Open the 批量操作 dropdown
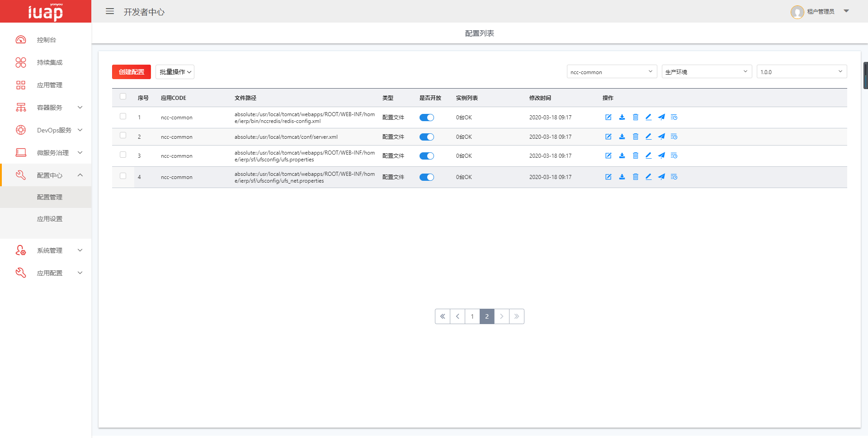The width and height of the screenshot is (868, 438). tap(175, 72)
